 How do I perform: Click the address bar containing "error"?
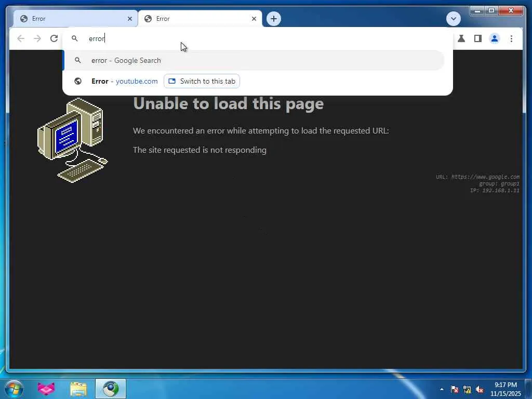tap(258, 38)
